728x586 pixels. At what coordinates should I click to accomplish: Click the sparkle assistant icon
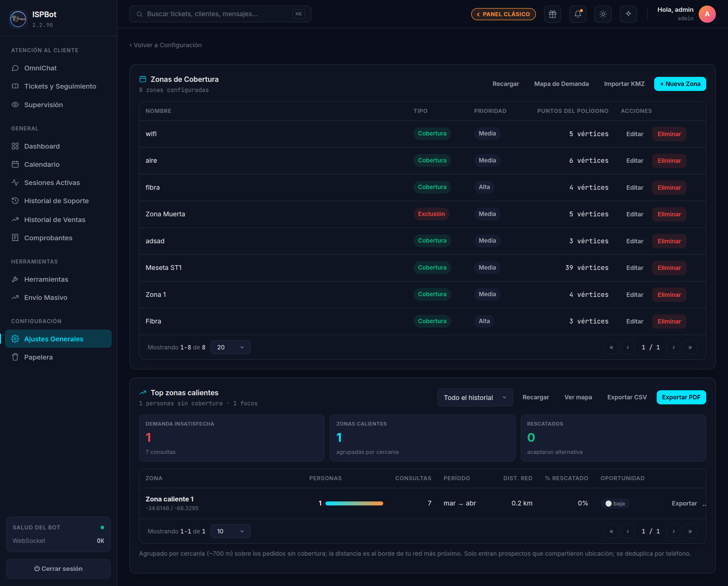click(628, 14)
